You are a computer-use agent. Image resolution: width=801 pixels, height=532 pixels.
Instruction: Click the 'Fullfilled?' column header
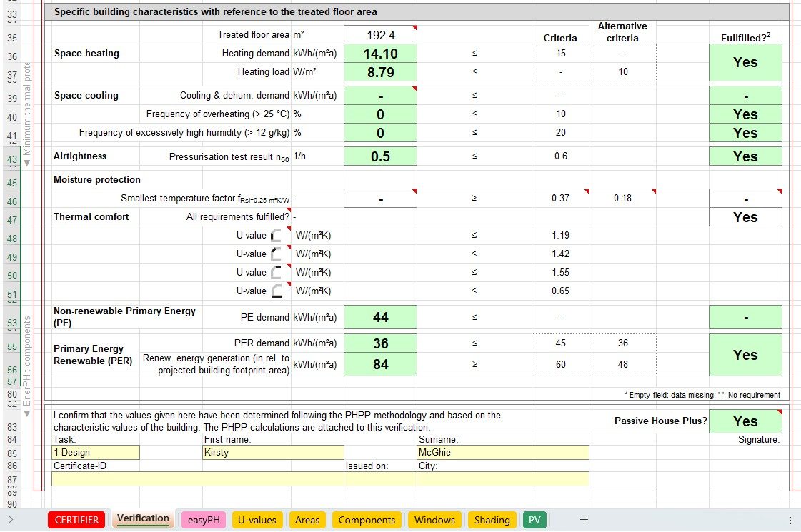(745, 37)
